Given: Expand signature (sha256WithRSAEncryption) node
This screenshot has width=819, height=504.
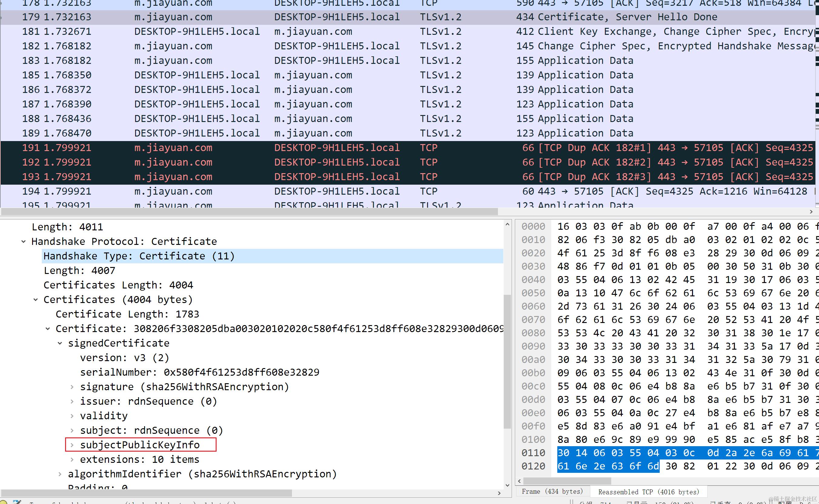Looking at the screenshot, I should pos(72,387).
